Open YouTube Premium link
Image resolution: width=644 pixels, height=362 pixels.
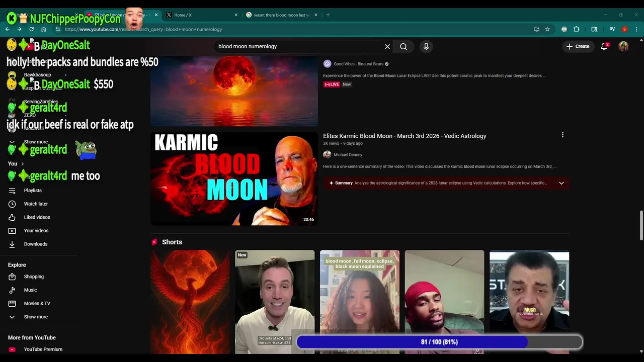point(43,349)
